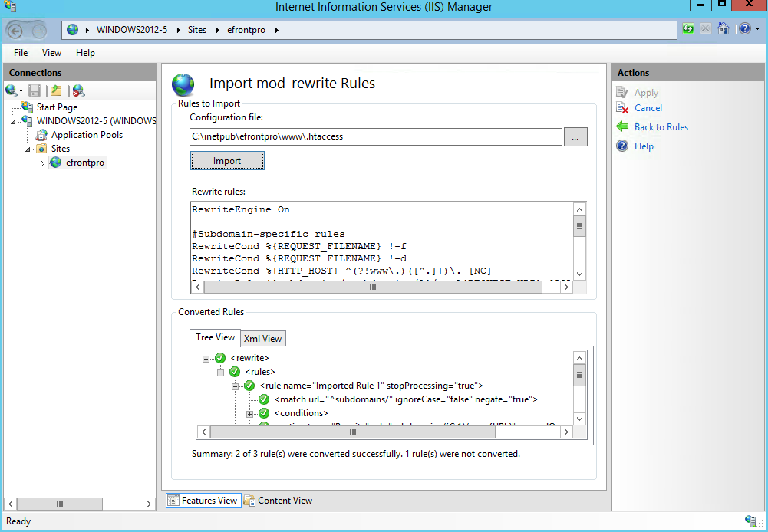Collapse the <rewrite> node in the tree view
The image size is (768, 532).
coord(206,358)
